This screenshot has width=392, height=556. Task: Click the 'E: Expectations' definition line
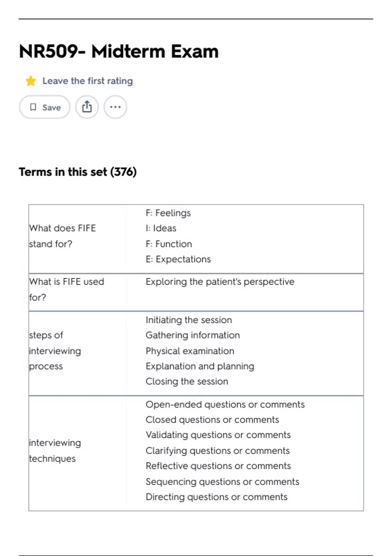point(178,259)
